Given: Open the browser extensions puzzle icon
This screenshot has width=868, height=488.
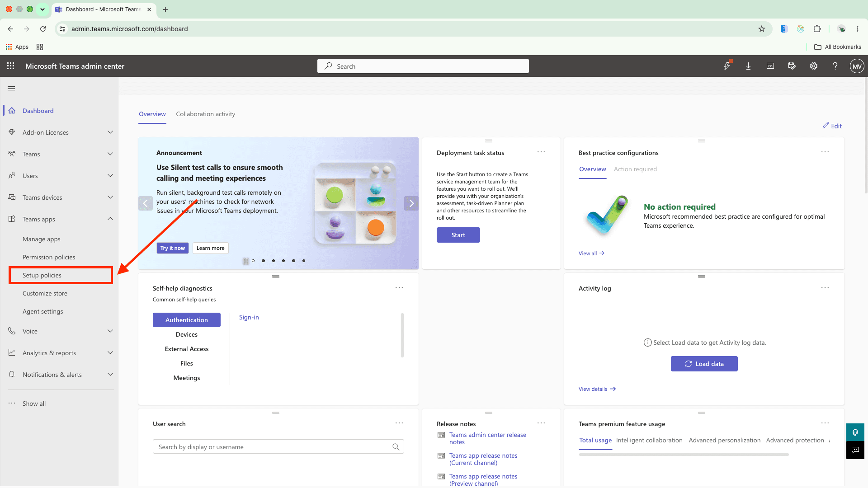Looking at the screenshot, I should (x=817, y=29).
